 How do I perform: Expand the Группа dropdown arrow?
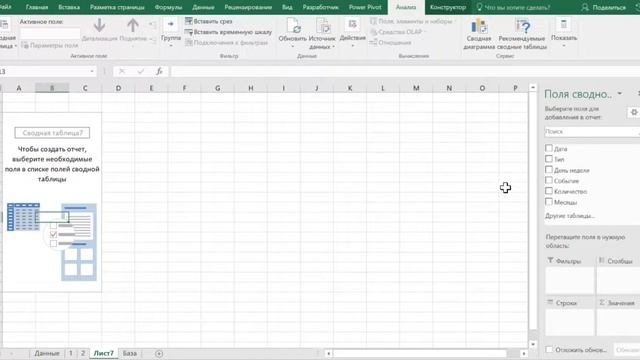(171, 45)
